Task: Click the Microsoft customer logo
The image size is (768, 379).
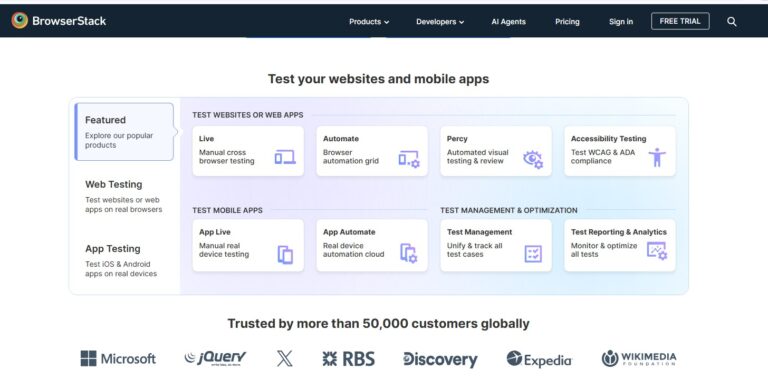Action: pos(118,359)
